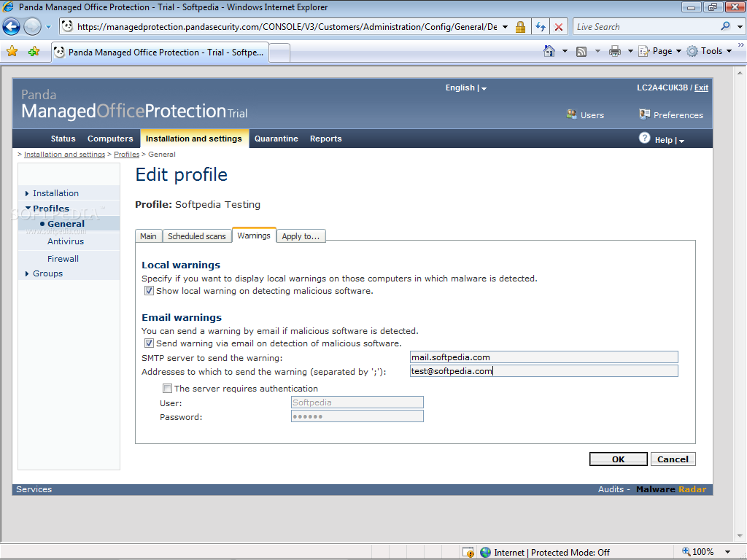Click the Print icon in command bar

pyautogui.click(x=614, y=52)
